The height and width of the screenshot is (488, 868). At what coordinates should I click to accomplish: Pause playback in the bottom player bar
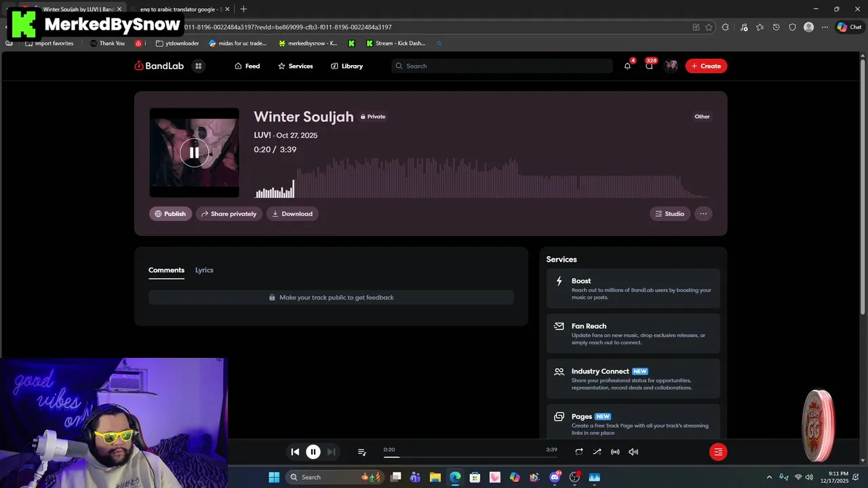tap(313, 451)
